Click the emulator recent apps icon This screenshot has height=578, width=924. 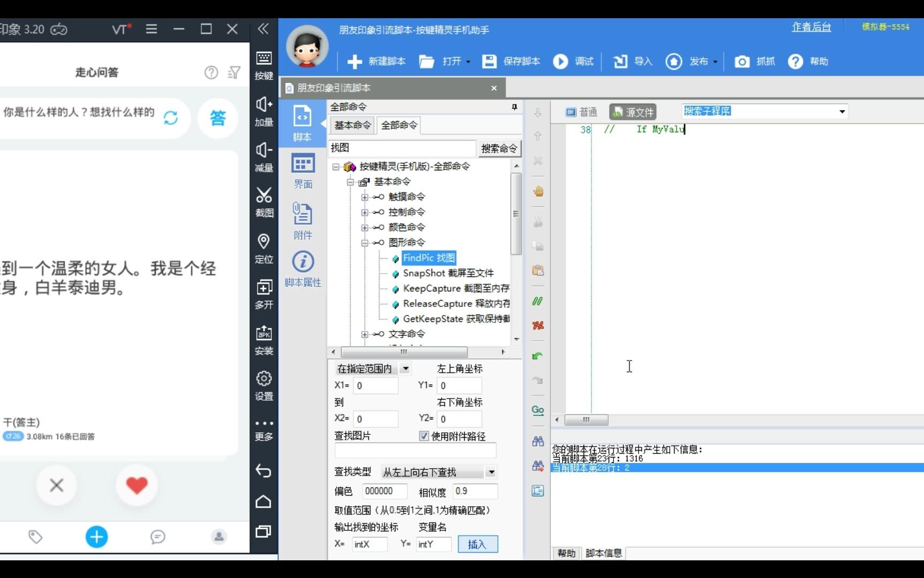263,531
